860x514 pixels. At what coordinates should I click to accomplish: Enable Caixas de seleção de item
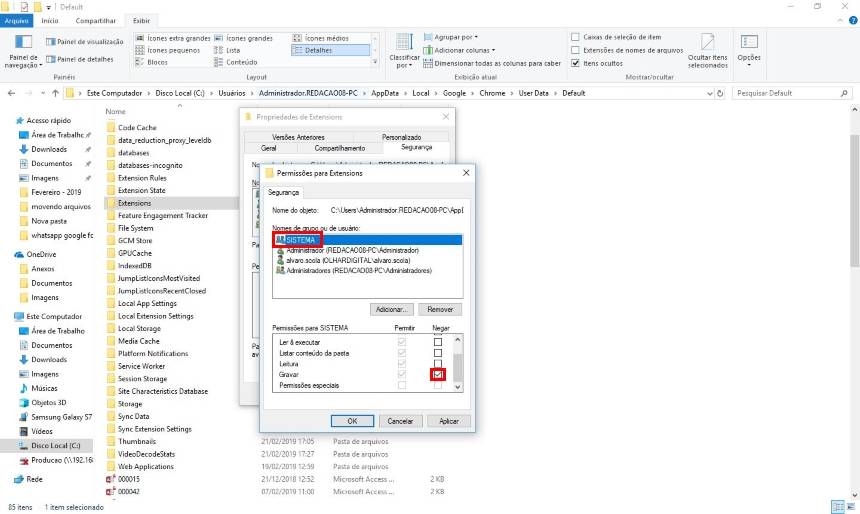(575, 37)
